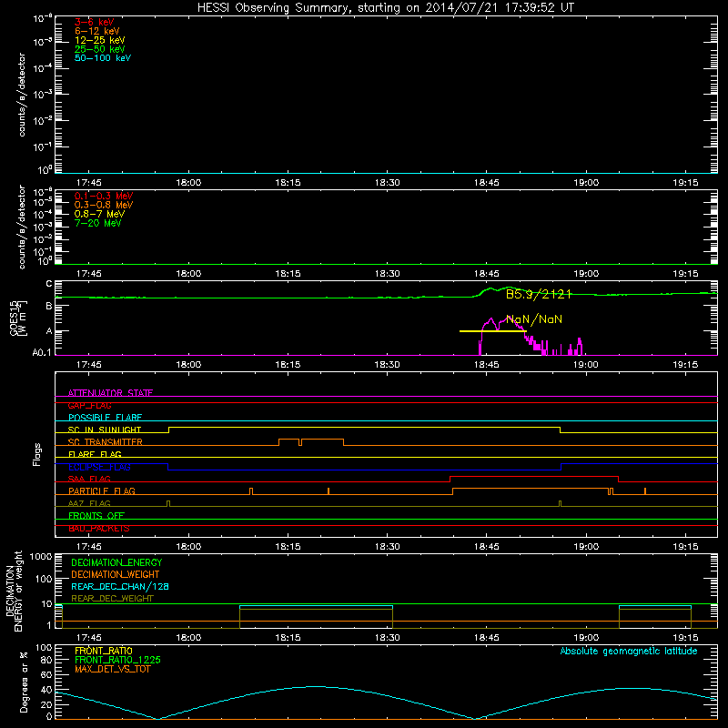Click the Absolute geomagnetic latitude label
The width and height of the screenshot is (728, 728).
629,651
